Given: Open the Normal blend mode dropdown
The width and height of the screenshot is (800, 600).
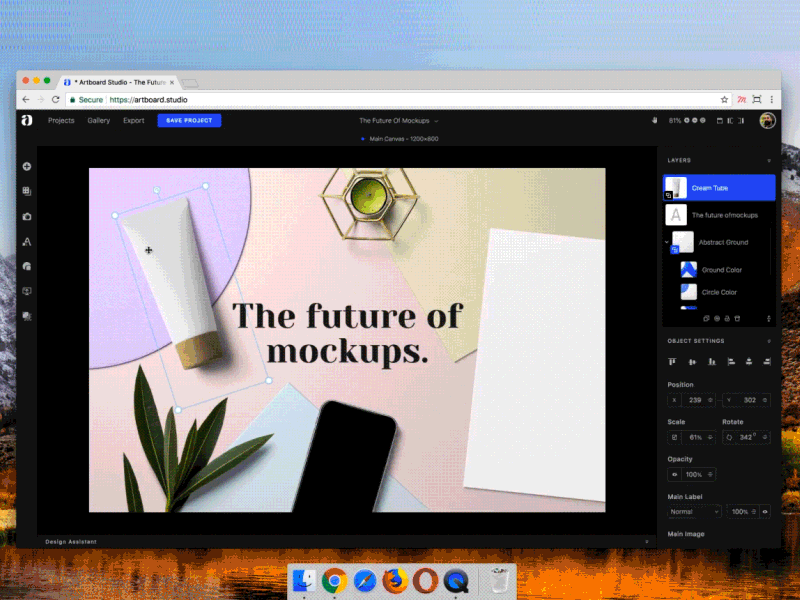Looking at the screenshot, I should 693,511.
